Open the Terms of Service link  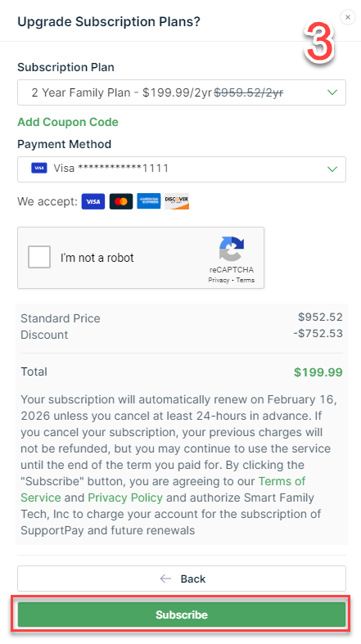click(x=163, y=489)
